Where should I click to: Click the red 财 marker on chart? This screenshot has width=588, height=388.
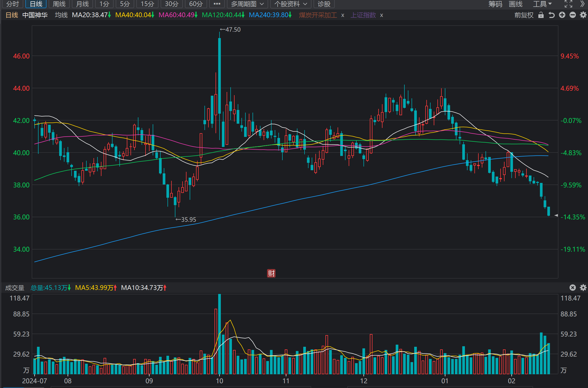[x=271, y=273]
